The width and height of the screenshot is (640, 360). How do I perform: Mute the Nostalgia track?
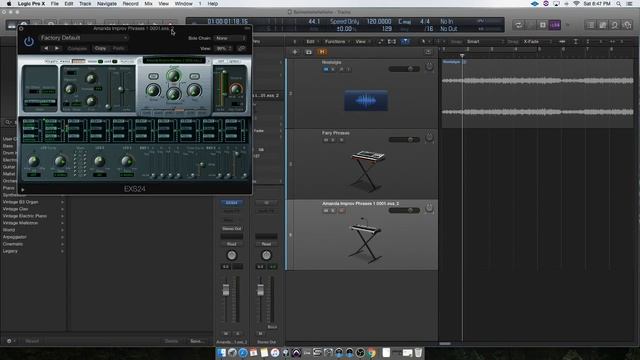tap(326, 69)
